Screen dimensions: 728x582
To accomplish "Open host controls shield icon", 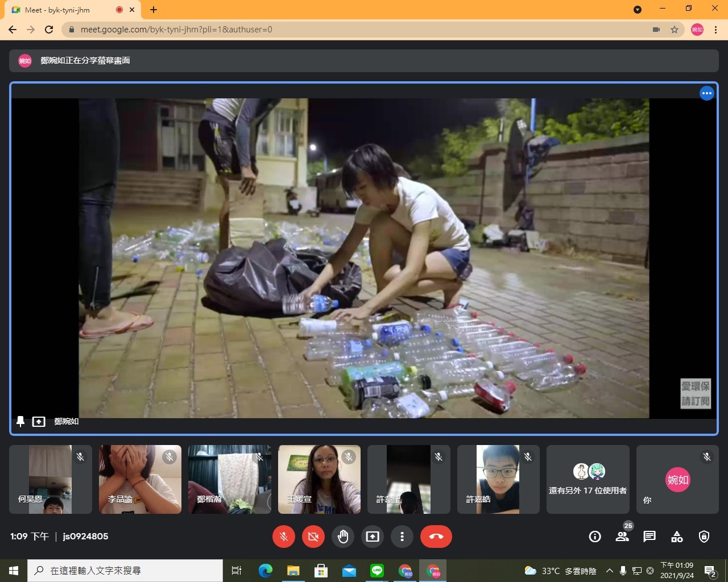I will [x=704, y=537].
